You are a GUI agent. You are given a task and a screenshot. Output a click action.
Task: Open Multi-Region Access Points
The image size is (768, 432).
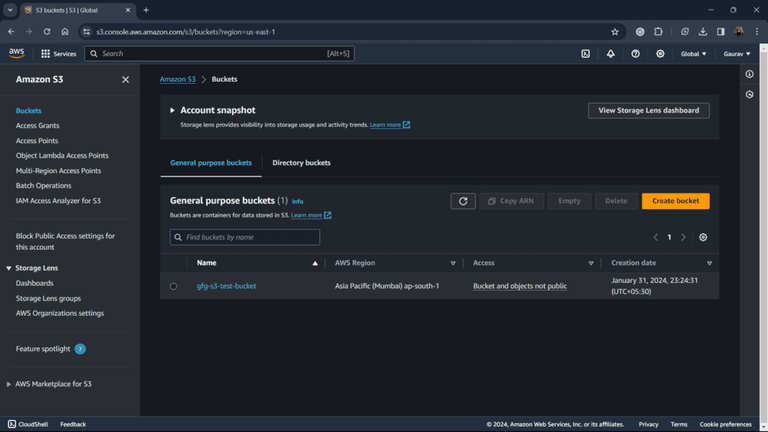58,170
